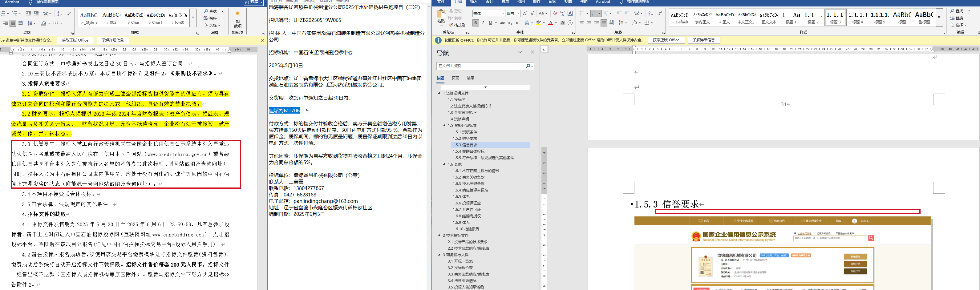Image resolution: width=980 pixels, height=290 pixels.
Task: Toggle Bold formatting
Action: point(476,23)
